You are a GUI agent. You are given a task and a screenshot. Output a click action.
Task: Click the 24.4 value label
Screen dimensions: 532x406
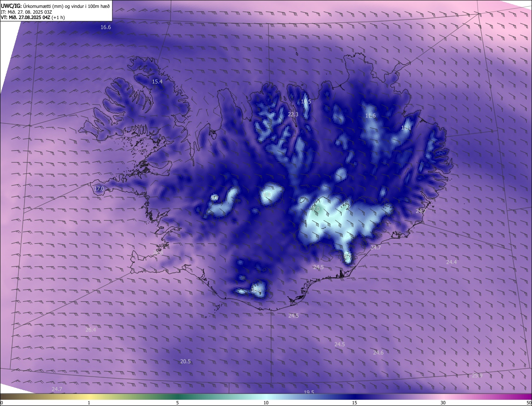coord(451,262)
